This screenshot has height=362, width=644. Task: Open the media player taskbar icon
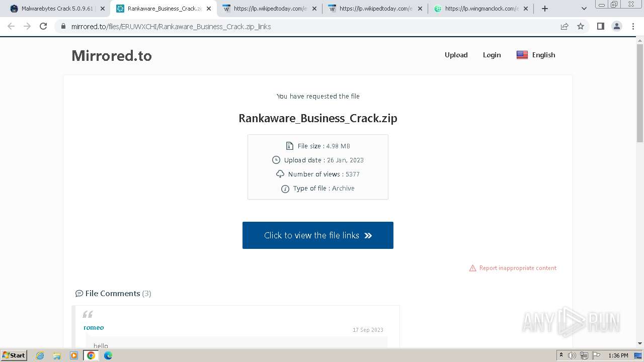click(74, 355)
